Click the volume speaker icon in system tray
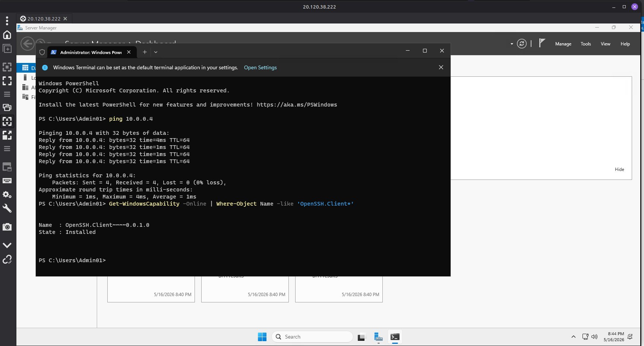Viewport: 644px width, 346px height. (x=594, y=337)
